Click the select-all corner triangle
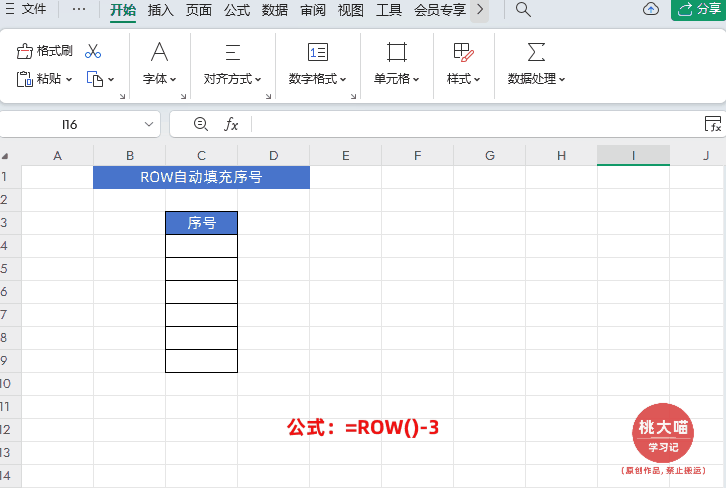This screenshot has width=726, height=488. click(5, 156)
